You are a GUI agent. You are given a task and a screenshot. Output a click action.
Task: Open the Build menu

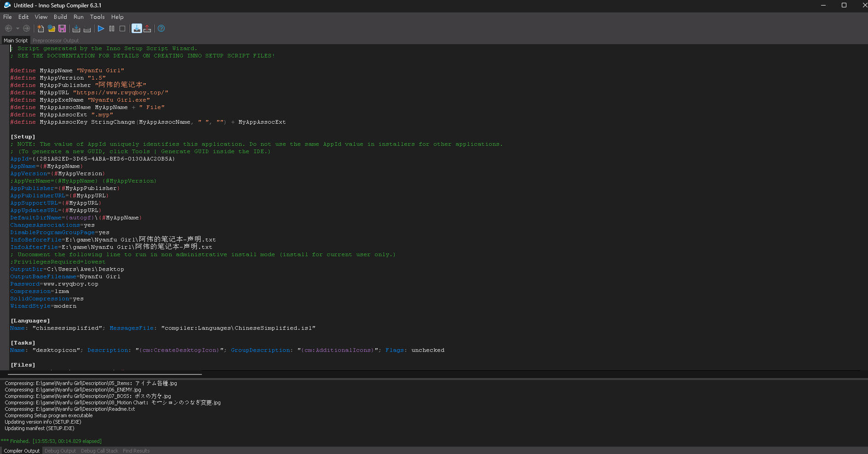pyautogui.click(x=60, y=17)
